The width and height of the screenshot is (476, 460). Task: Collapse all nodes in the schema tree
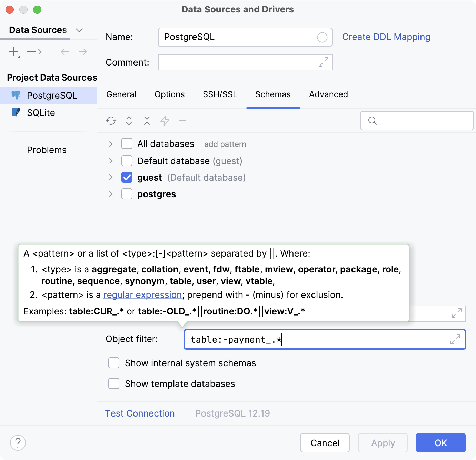pyautogui.click(x=147, y=121)
